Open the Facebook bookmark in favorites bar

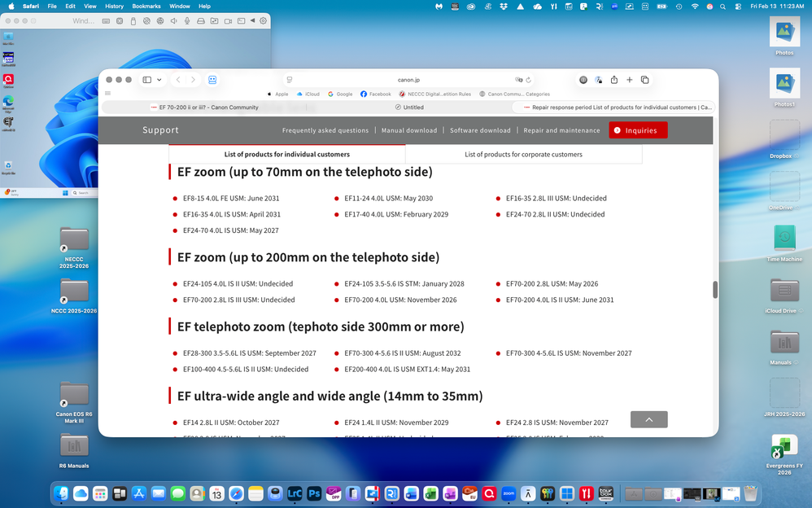click(x=375, y=94)
